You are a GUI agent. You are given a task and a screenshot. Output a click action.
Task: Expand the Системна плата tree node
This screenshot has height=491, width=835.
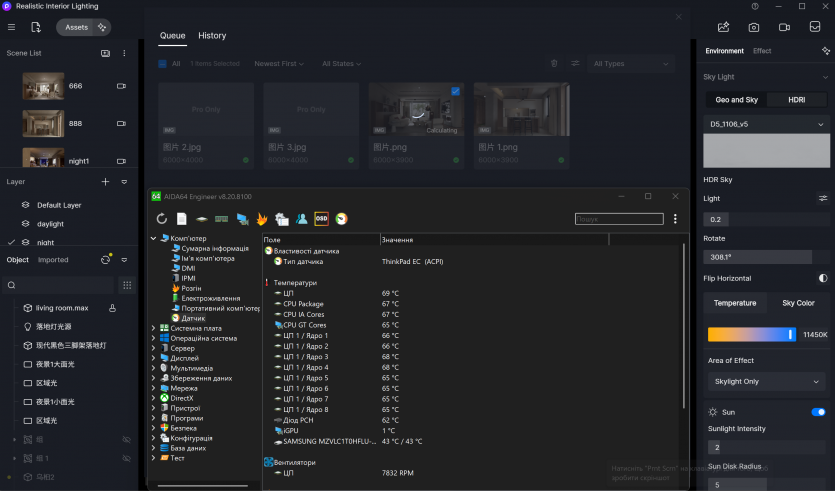153,328
